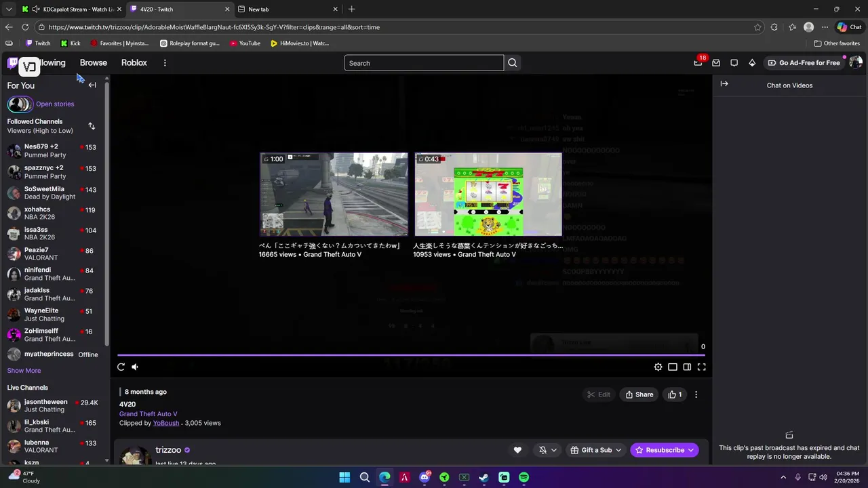Screen dimensions: 868x488
Task: Expand notification options chevron
Action: (554, 450)
